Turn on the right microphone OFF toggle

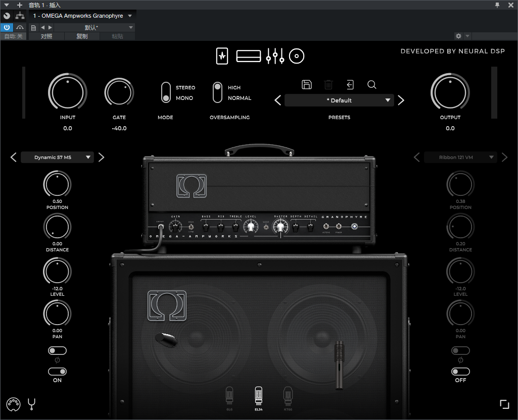pyautogui.click(x=460, y=372)
